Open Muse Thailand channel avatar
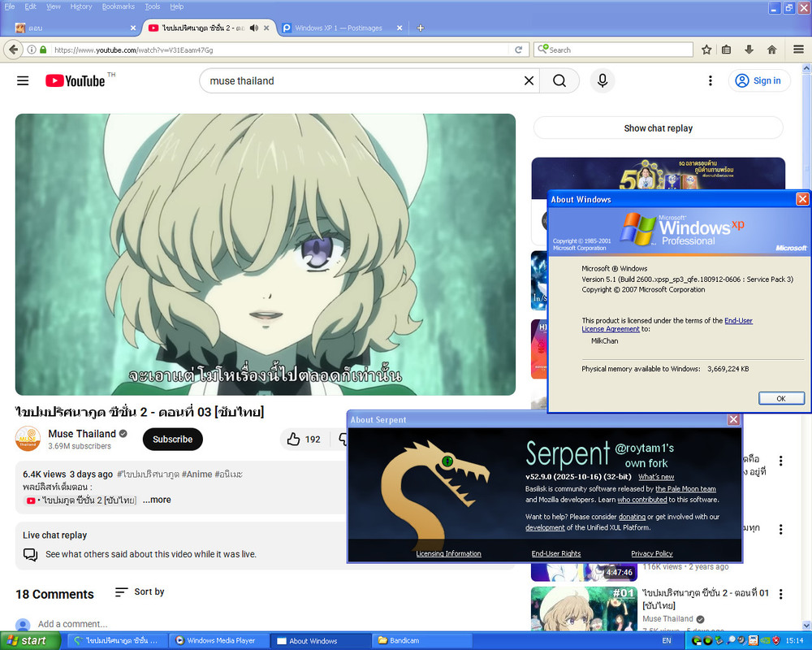 click(28, 439)
